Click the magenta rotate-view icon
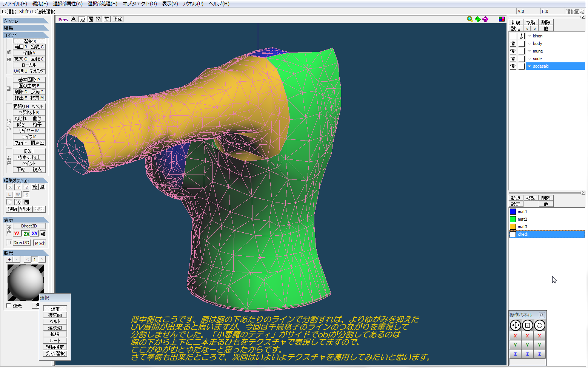The image size is (588, 368). click(x=485, y=19)
